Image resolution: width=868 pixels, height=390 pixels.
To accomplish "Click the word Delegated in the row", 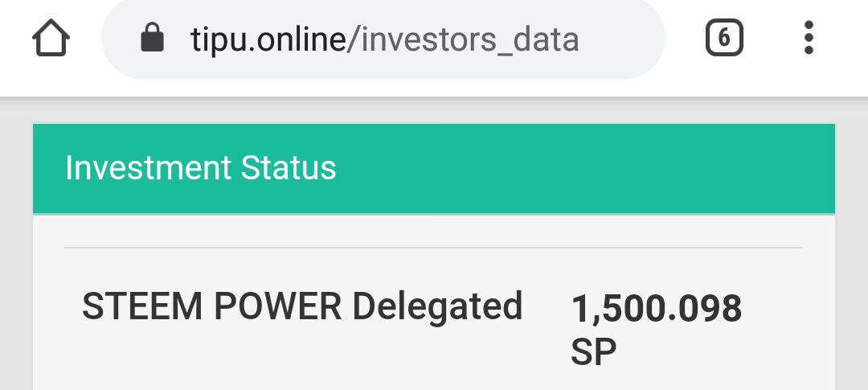I will pyautogui.click(x=438, y=306).
